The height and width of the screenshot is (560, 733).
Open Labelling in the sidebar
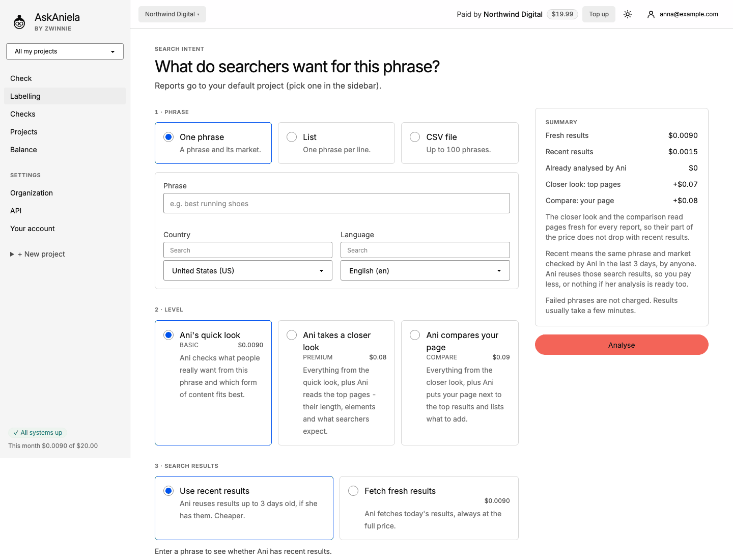pyautogui.click(x=65, y=96)
